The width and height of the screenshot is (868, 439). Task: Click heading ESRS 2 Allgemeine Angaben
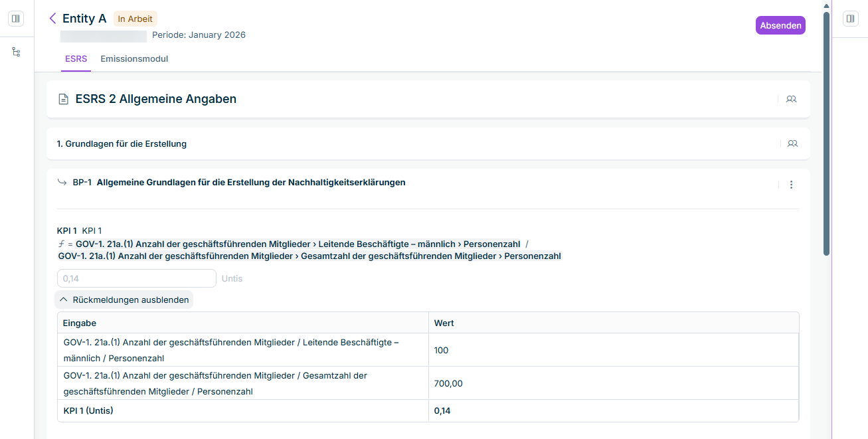pyautogui.click(x=156, y=99)
